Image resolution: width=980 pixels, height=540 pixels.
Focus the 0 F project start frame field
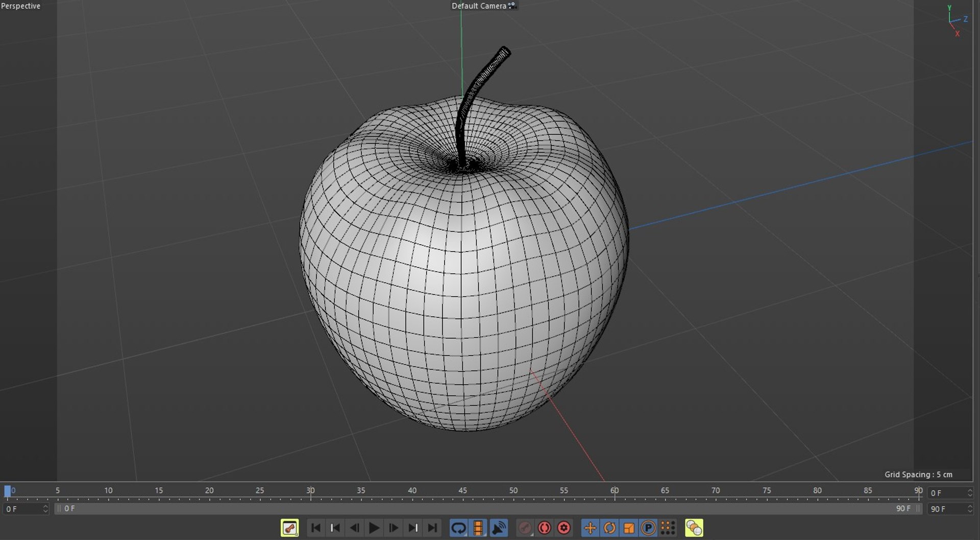26,509
